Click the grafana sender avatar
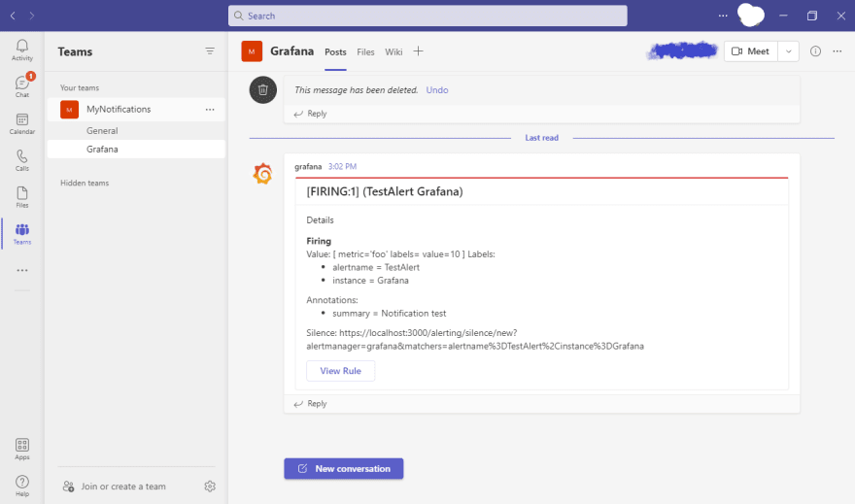 [x=263, y=174]
